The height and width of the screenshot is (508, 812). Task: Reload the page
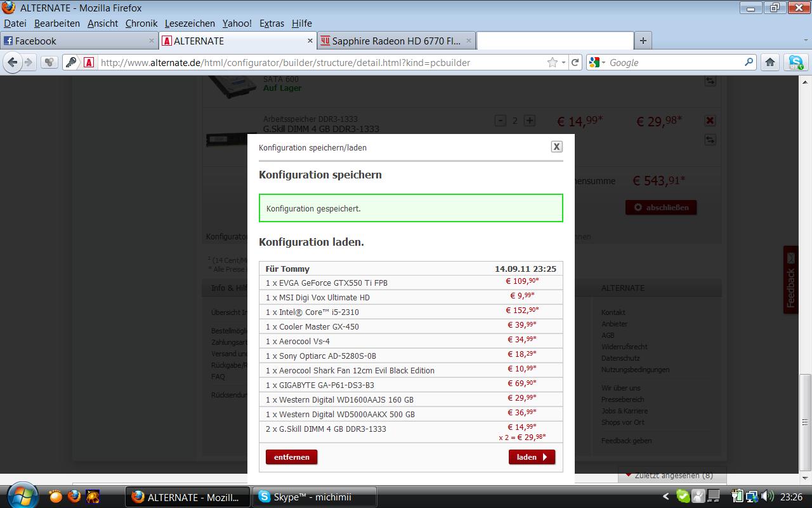[575, 62]
